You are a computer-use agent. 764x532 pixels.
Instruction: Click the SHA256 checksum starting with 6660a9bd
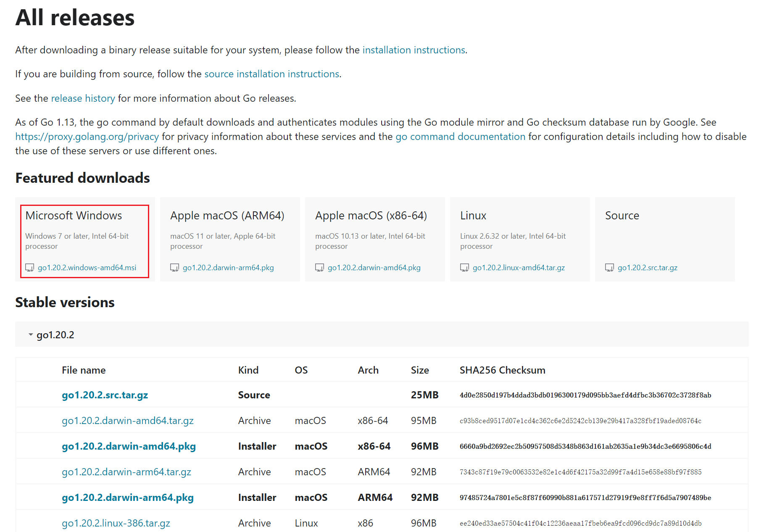(585, 446)
